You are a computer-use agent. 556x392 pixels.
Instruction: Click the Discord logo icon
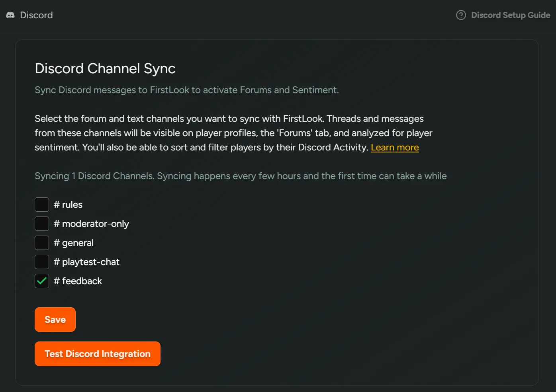pyautogui.click(x=10, y=15)
